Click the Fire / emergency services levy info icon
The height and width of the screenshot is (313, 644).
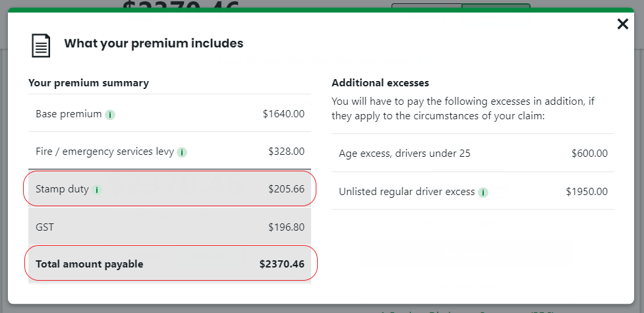(x=182, y=152)
